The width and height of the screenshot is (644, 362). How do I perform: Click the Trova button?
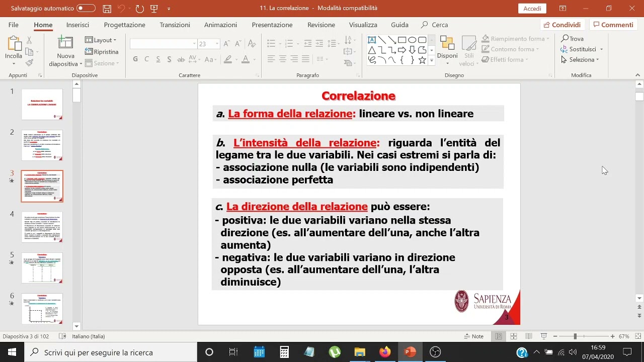click(x=573, y=39)
